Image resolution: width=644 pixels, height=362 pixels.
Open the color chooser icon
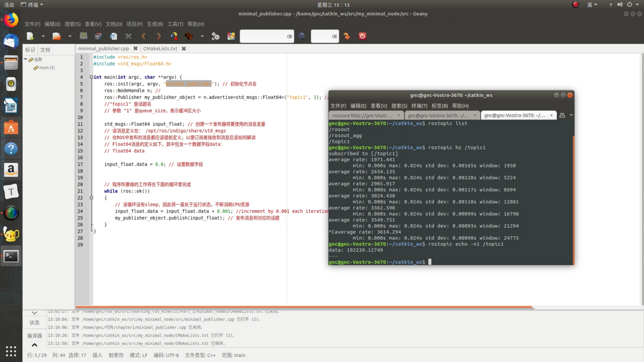[231, 36]
